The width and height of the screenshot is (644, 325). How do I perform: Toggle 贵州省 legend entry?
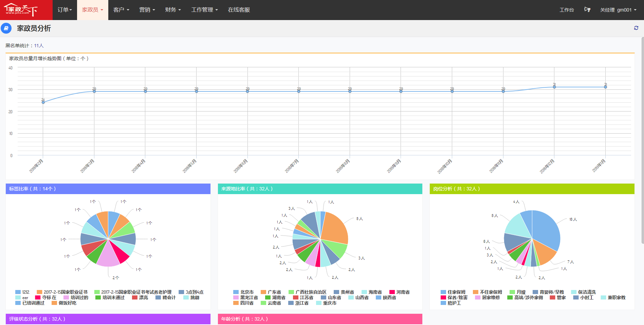344,292
